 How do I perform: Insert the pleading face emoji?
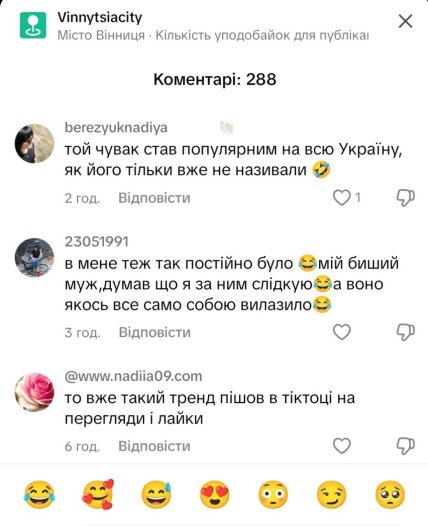coord(390,494)
